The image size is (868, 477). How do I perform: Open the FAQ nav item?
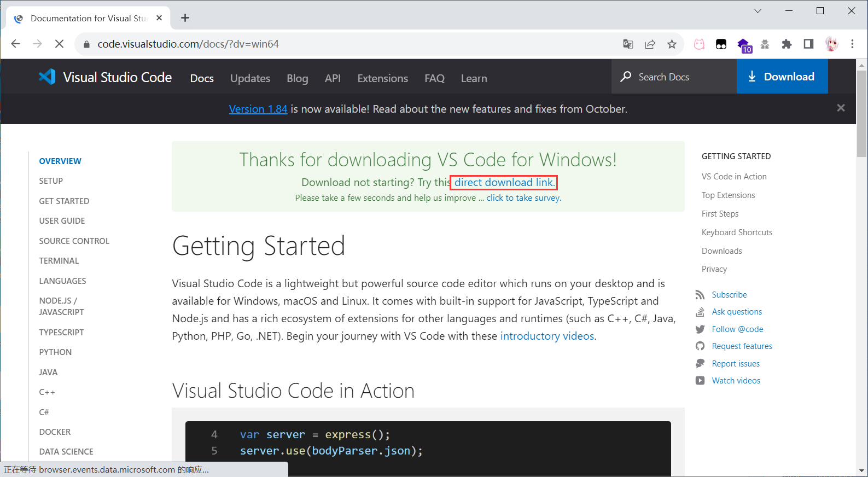click(434, 78)
